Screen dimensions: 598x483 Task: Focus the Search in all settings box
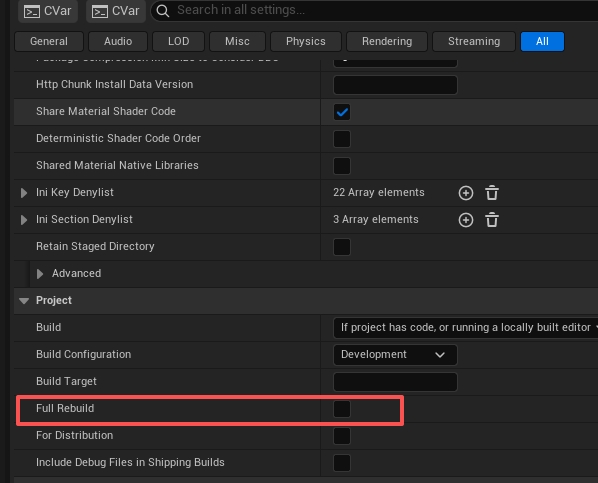coord(374,10)
